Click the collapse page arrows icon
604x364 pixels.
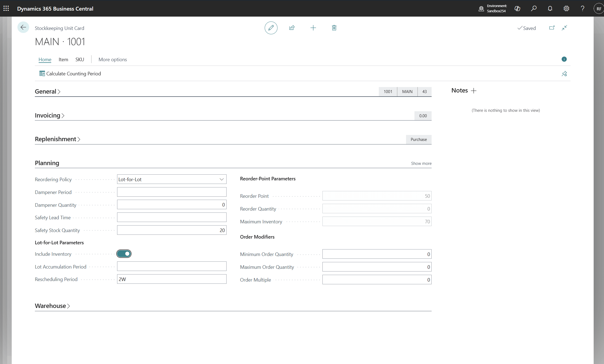565,28
